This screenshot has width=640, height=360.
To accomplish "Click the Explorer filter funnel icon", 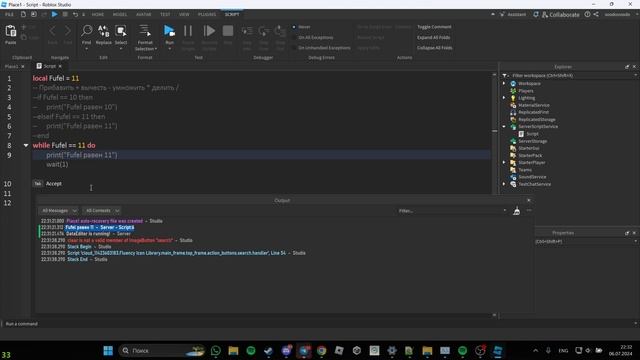I will (x=504, y=76).
